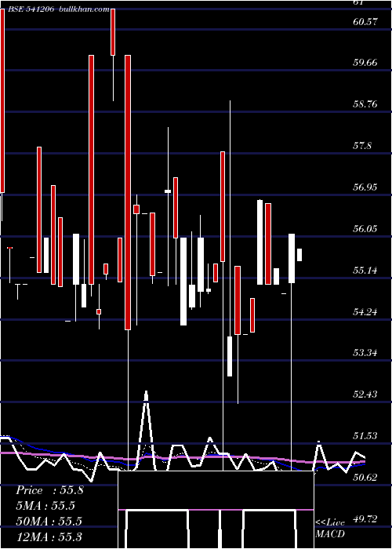Click the black MACD panel box
392x549 pixels.
216,510
